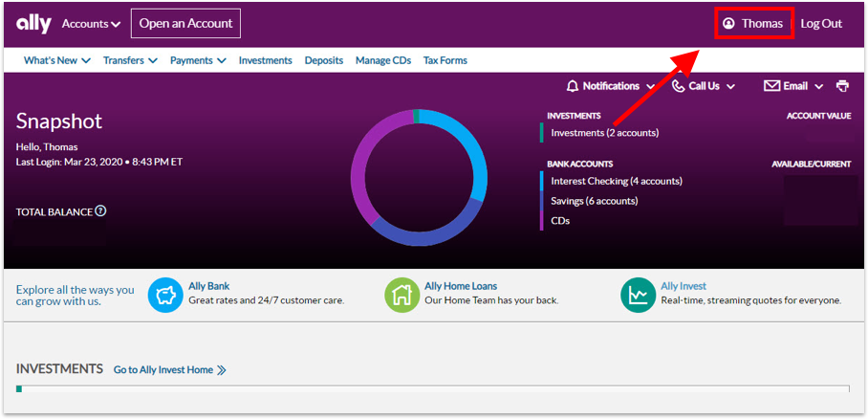The width and height of the screenshot is (868, 419).
Task: Go to the Investments tab
Action: point(265,60)
